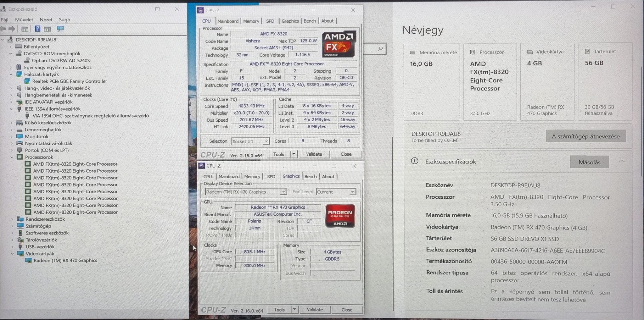The width and height of the screenshot is (644, 320).
Task: Open the Bench tab in lower CPU-Z
Action: pyautogui.click(x=311, y=176)
